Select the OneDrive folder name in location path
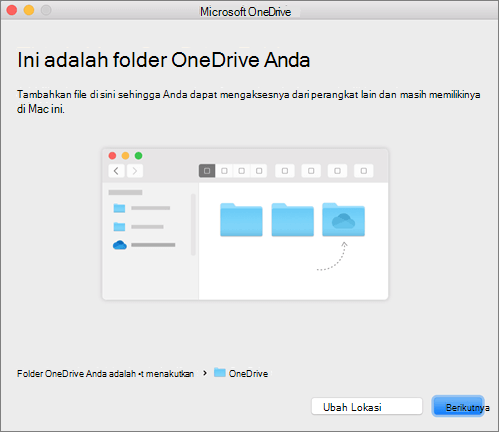Viewport: 499px width, 432px height. point(248,374)
